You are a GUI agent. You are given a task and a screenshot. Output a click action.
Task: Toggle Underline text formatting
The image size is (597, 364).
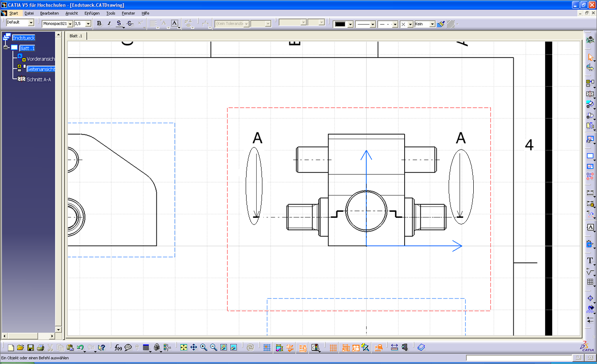click(x=119, y=23)
